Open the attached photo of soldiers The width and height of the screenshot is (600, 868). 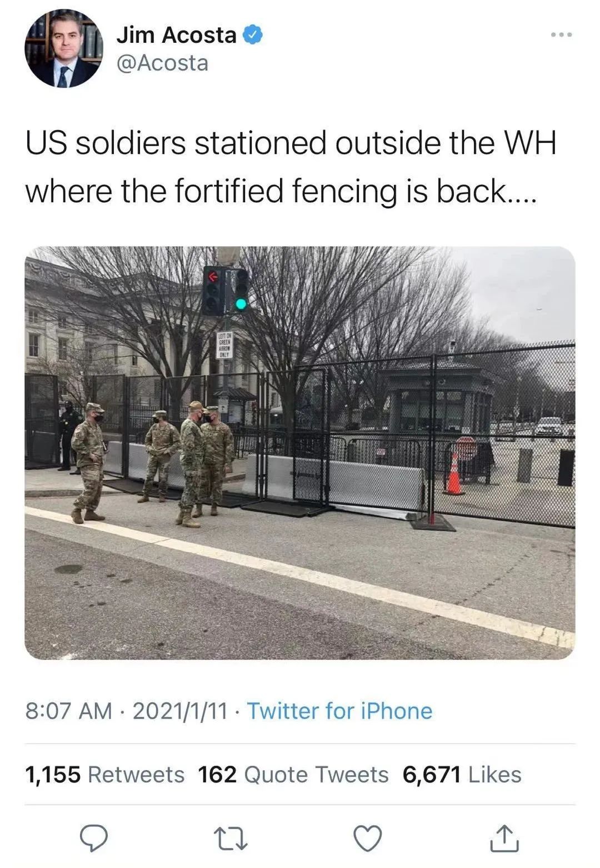pyautogui.click(x=300, y=453)
